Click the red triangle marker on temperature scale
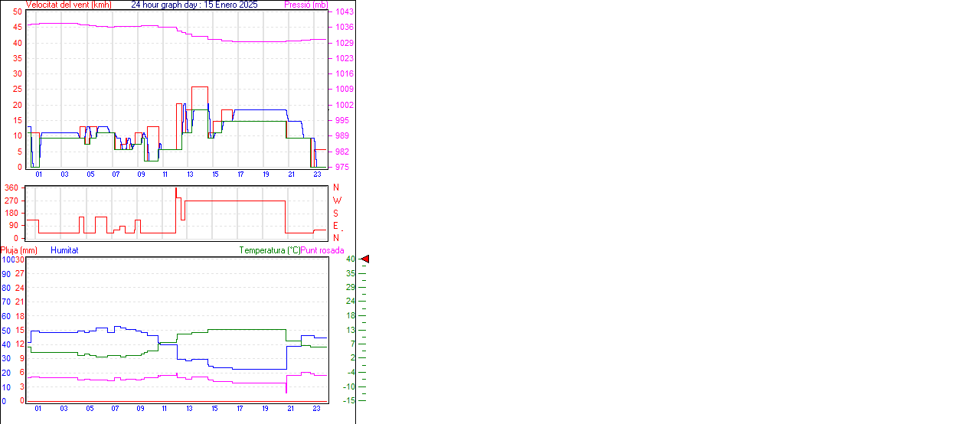This screenshot has width=980, height=424. [x=365, y=259]
